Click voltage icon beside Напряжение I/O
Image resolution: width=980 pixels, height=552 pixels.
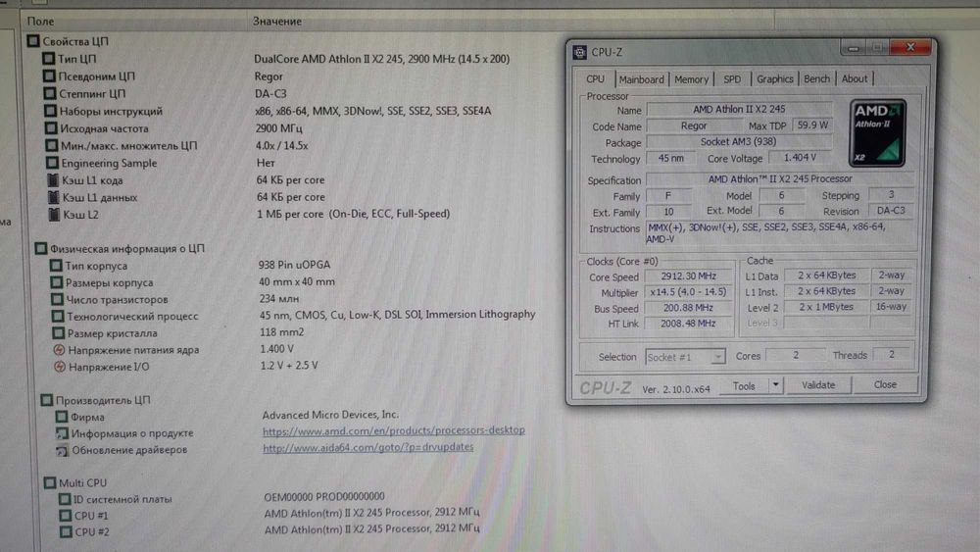click(x=60, y=367)
